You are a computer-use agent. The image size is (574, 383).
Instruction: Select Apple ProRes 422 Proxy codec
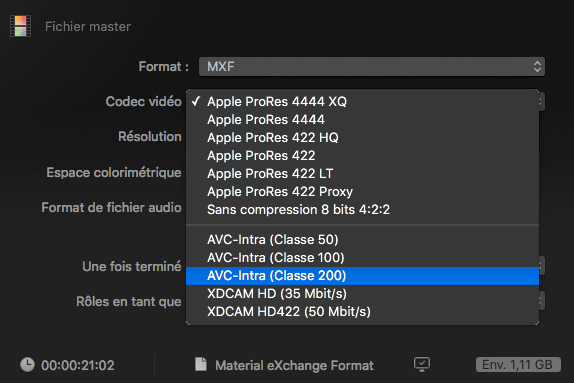[362, 191]
